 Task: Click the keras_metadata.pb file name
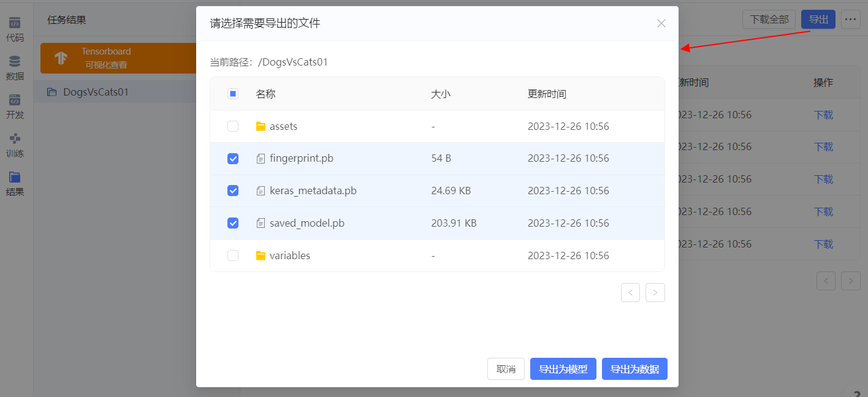point(313,191)
